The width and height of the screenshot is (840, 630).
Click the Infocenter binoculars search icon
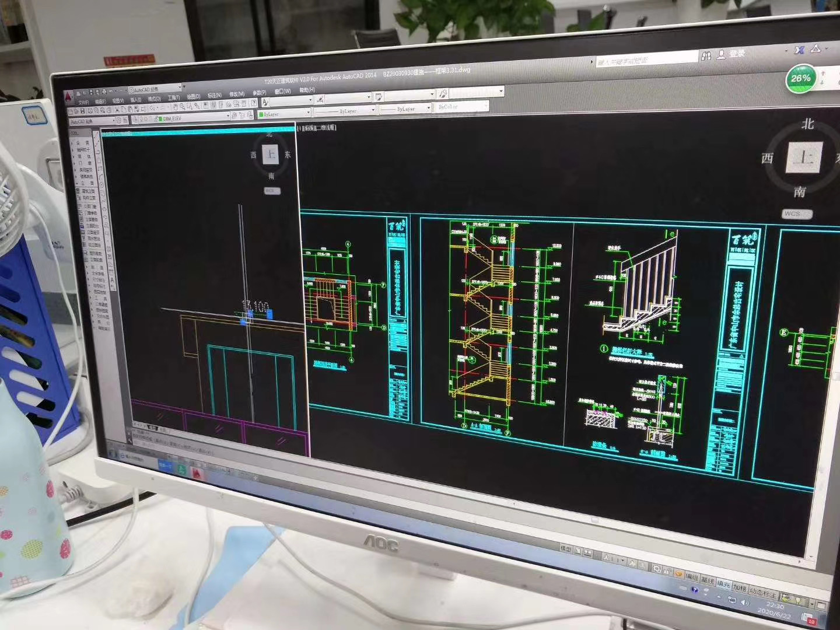tap(707, 55)
